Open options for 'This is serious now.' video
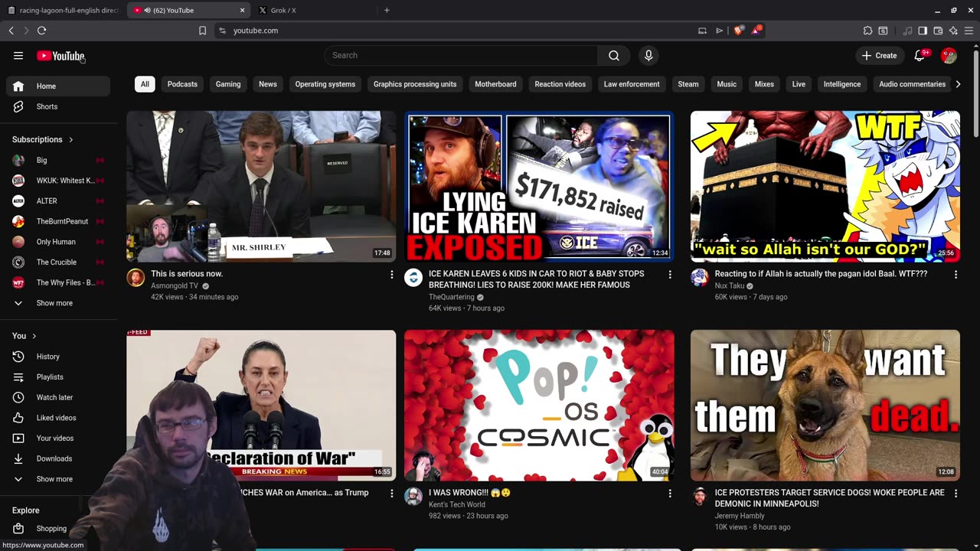980x551 pixels. 392,275
